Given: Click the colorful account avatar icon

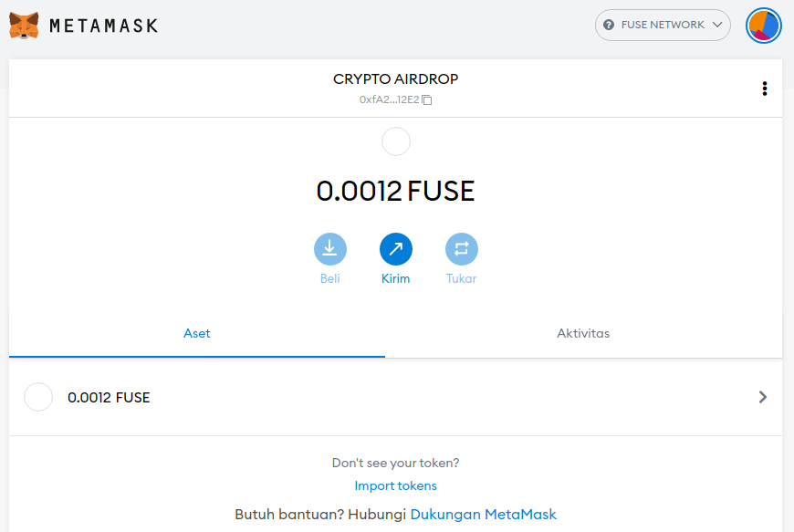Looking at the screenshot, I should coord(763,25).
